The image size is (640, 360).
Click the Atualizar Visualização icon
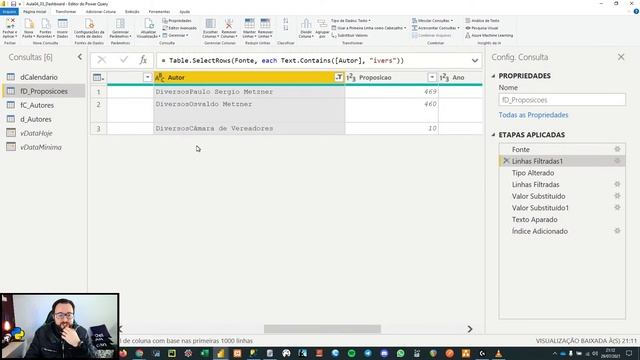point(149,24)
